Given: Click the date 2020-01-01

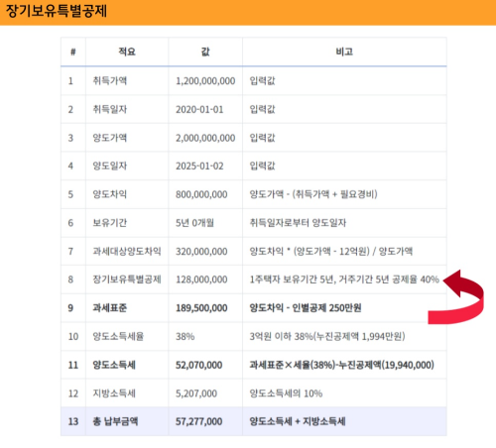Looking at the screenshot, I should click(199, 110).
